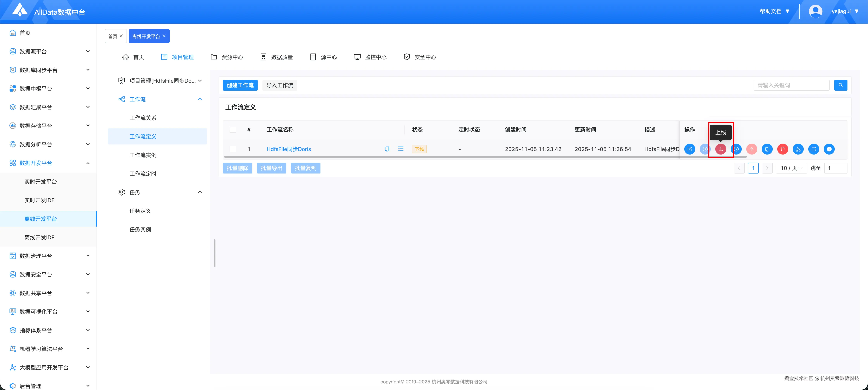Click the export workflow arrow icon
This screenshot has width=868, height=390.
(x=813, y=149)
